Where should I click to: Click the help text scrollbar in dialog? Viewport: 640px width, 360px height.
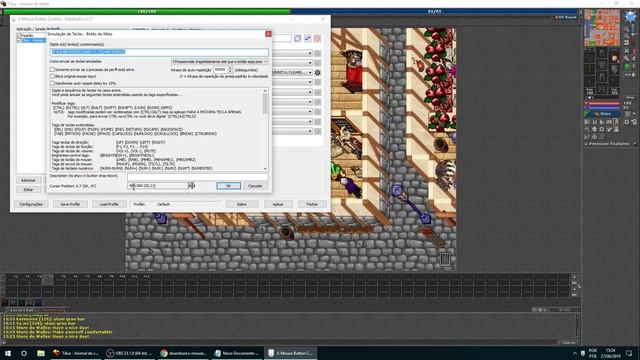[265, 129]
